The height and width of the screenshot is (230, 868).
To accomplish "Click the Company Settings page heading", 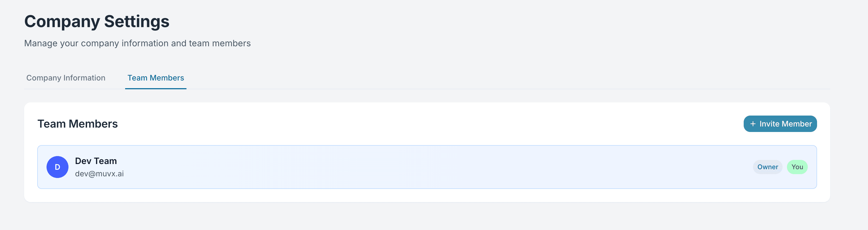I will click(97, 22).
